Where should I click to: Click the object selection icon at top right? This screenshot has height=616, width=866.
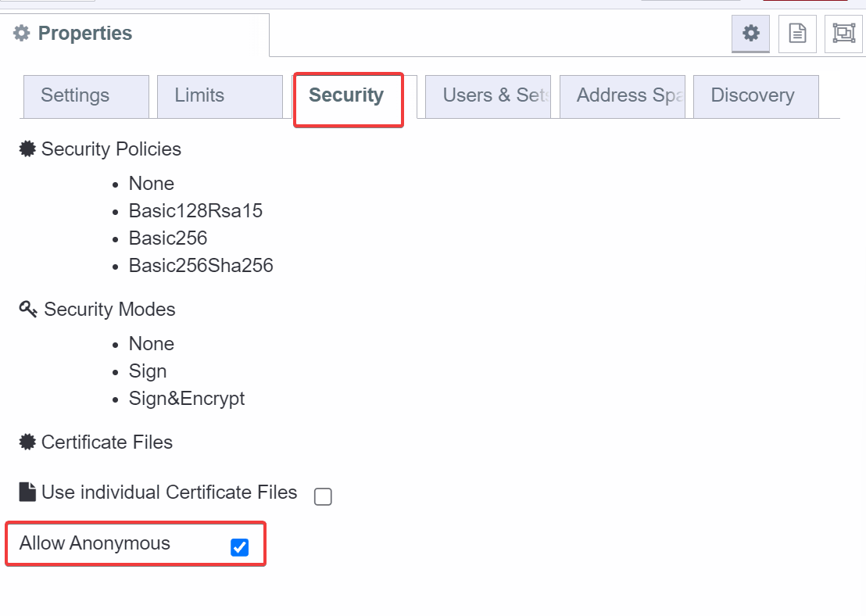(x=843, y=34)
